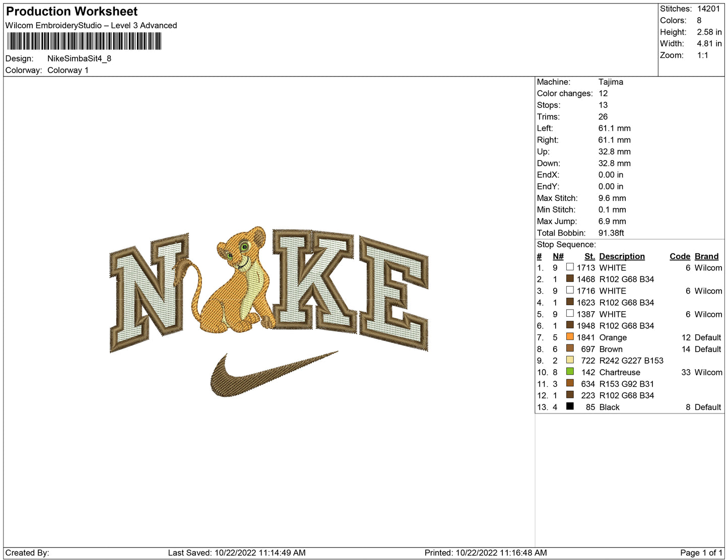The height and width of the screenshot is (560, 728).
Task: Click the white swatch for stitch 1713
Action: coord(570,267)
